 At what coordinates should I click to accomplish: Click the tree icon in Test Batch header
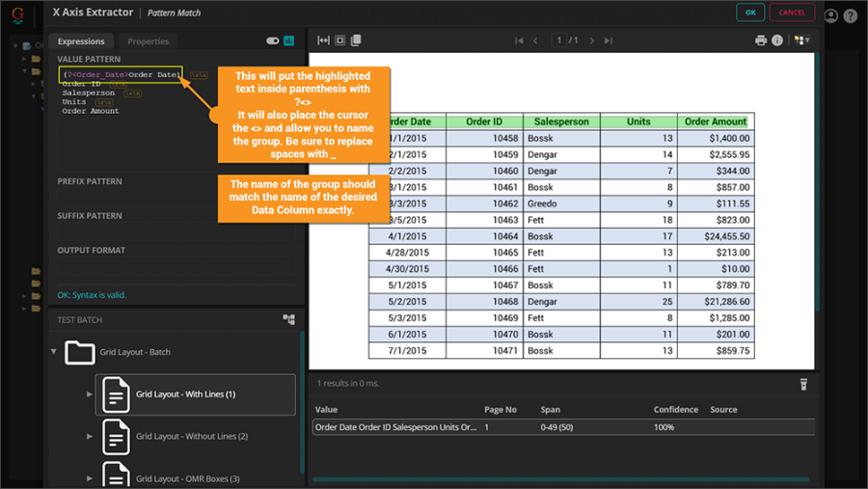288,319
